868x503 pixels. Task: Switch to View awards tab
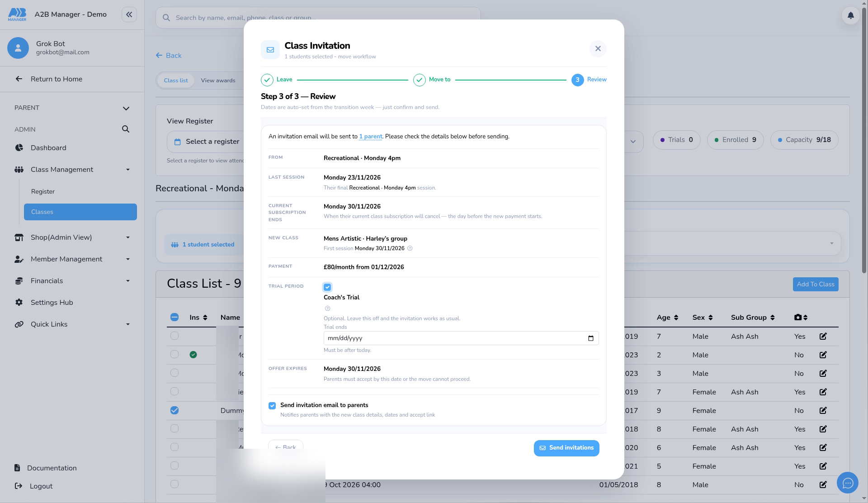[218, 81]
